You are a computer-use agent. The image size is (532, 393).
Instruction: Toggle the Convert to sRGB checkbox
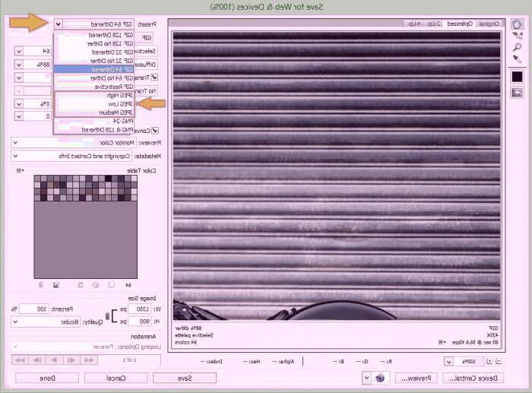point(155,130)
